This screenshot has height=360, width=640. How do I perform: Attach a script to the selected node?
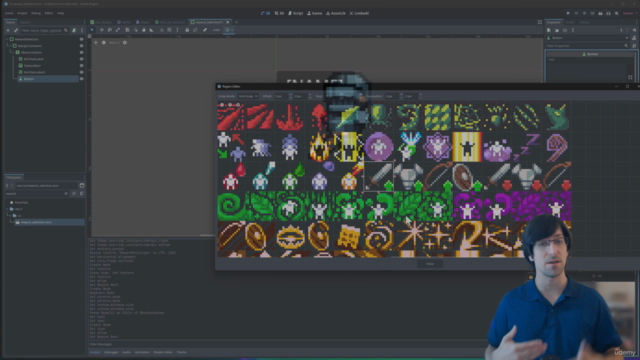[x=74, y=30]
